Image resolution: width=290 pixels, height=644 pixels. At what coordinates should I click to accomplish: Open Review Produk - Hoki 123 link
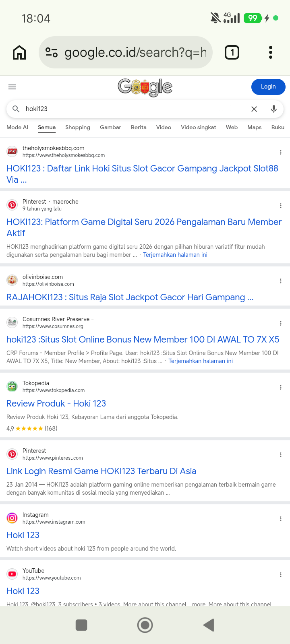[x=56, y=404]
